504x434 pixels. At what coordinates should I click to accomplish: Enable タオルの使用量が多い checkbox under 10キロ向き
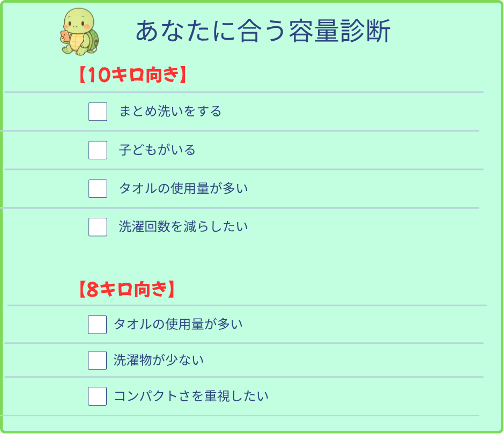tap(98, 189)
